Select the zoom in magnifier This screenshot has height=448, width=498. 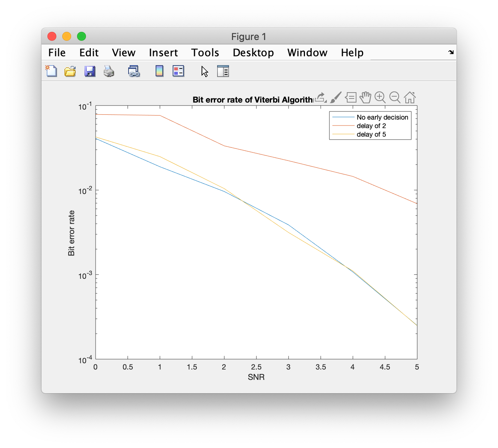(380, 97)
